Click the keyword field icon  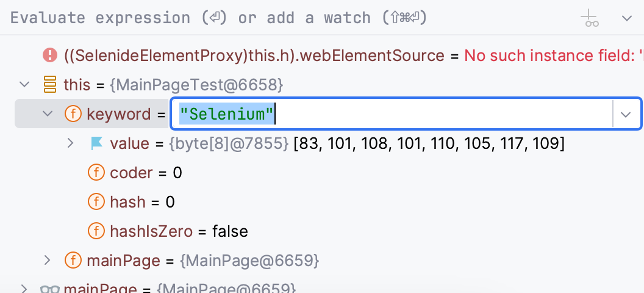(73, 114)
